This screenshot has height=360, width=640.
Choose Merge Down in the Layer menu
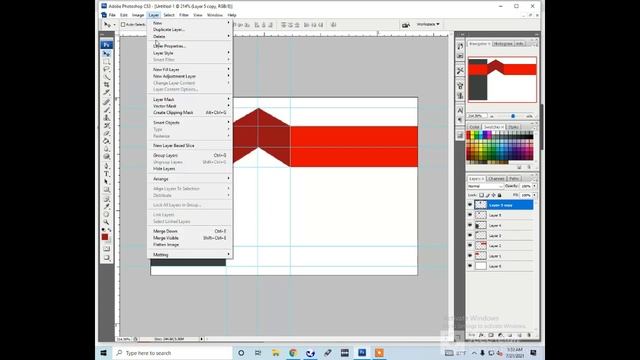[x=190, y=231]
